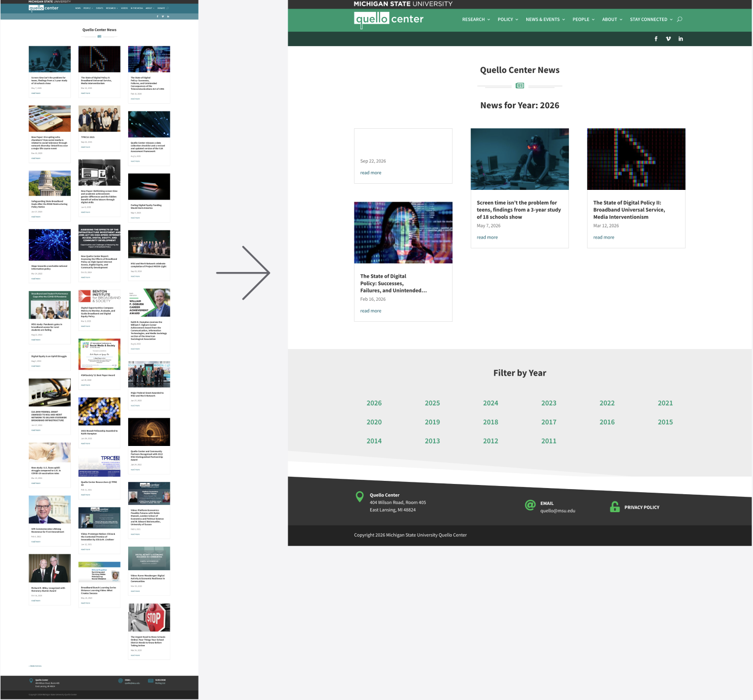Screen dimensions: 753x700
Task: Filter news by year 2026
Action: (x=374, y=403)
